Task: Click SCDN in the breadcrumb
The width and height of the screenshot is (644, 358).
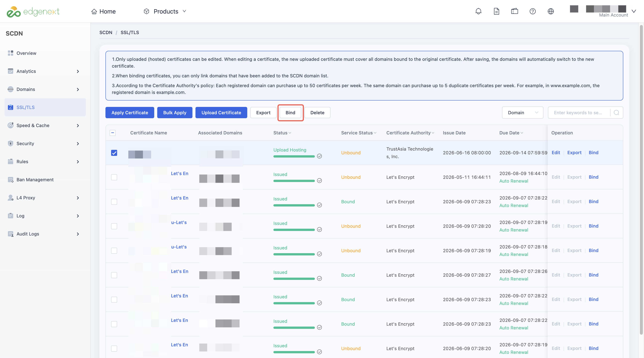Action: point(106,33)
